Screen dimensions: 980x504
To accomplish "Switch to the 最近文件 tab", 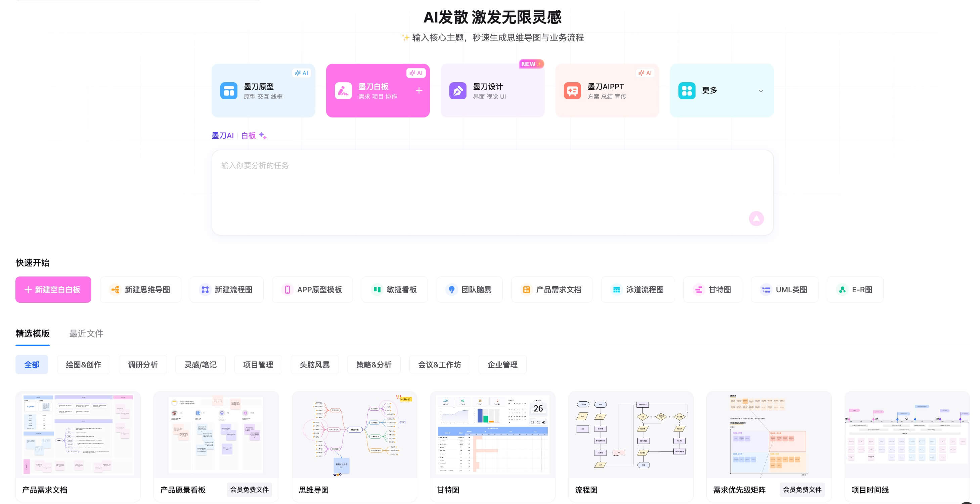I will click(x=86, y=334).
